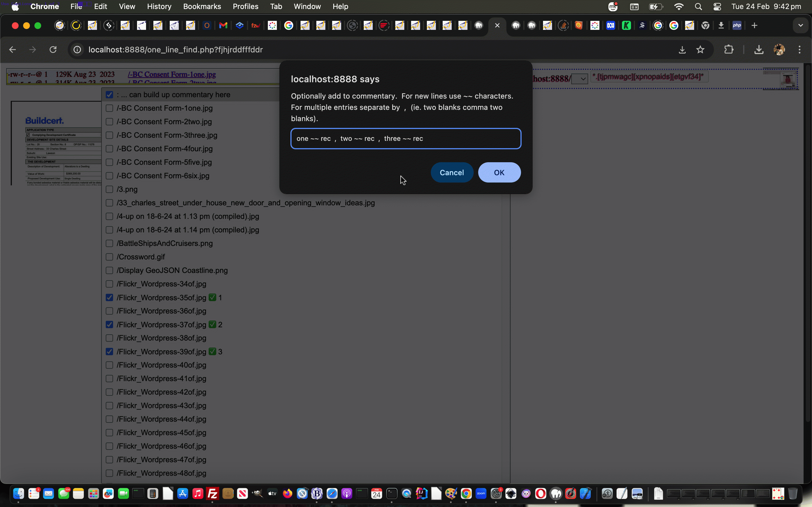Open the History menu
The height and width of the screenshot is (507, 812).
(159, 7)
